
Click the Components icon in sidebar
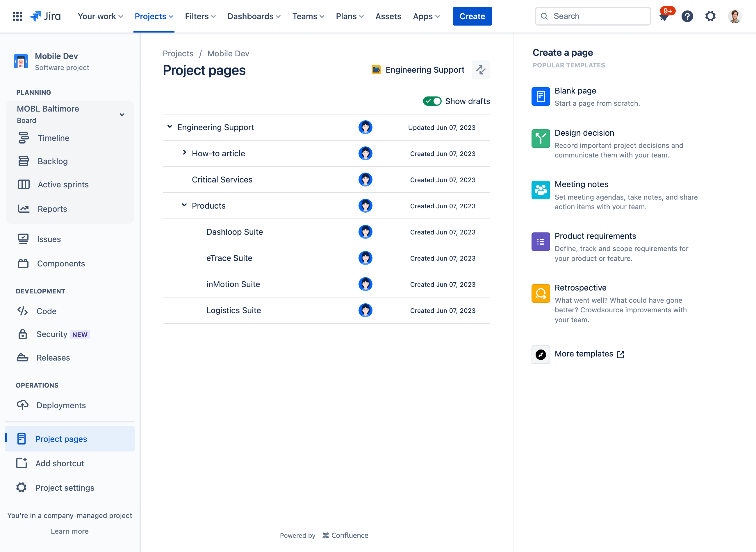click(x=24, y=263)
